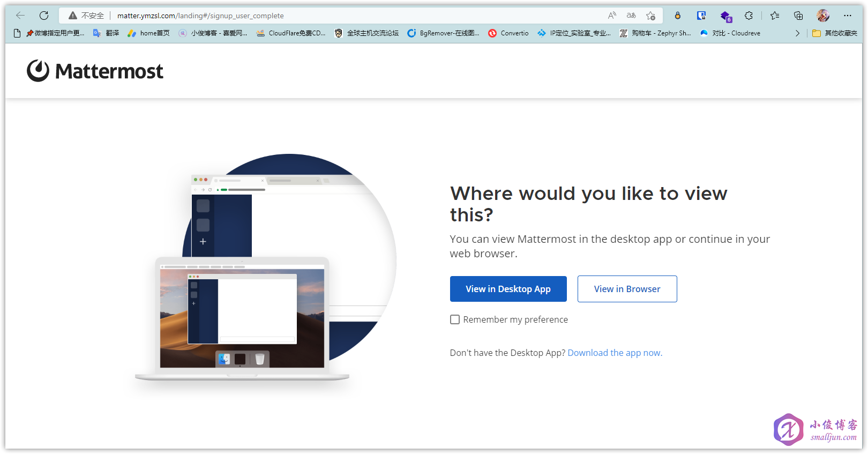Open the blue square extension icon

point(701,16)
